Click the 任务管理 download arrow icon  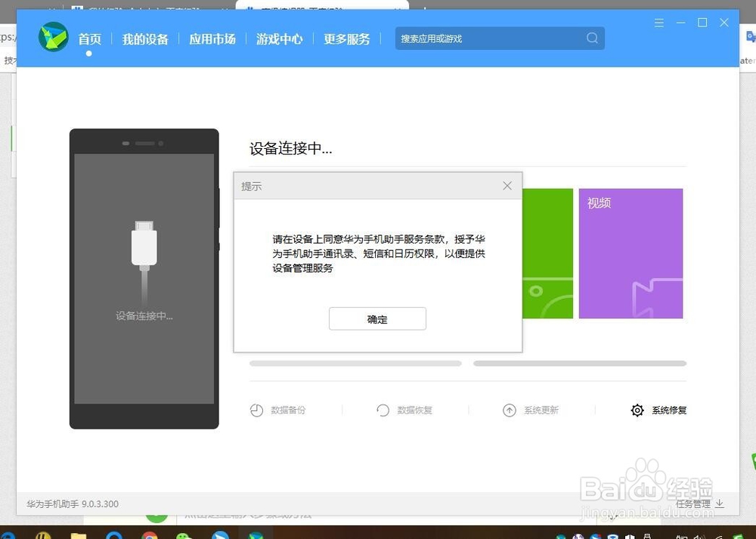coord(720,503)
